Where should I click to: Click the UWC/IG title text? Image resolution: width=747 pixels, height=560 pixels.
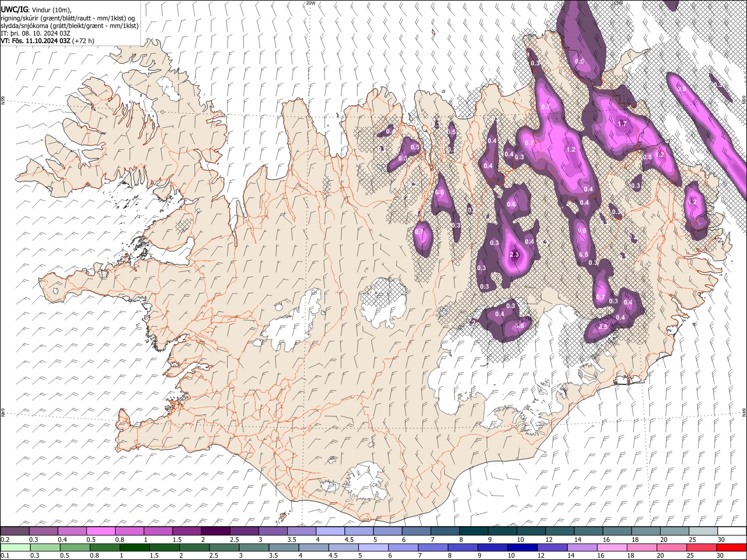point(13,9)
